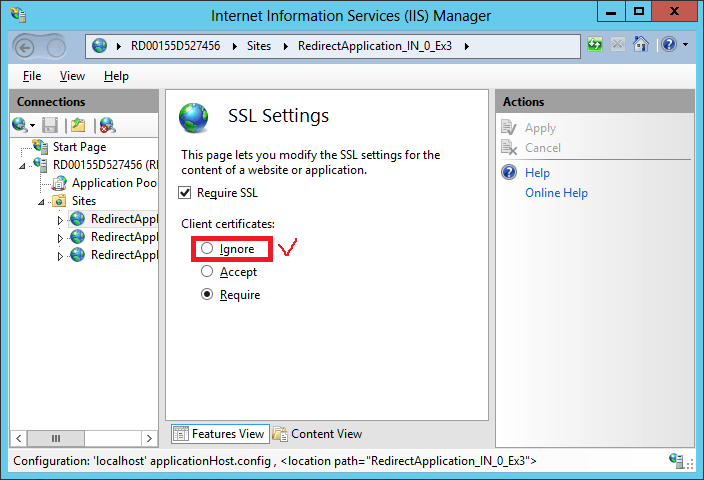704x480 pixels.
Task: Select the Application Pools node icon
Action: click(59, 183)
